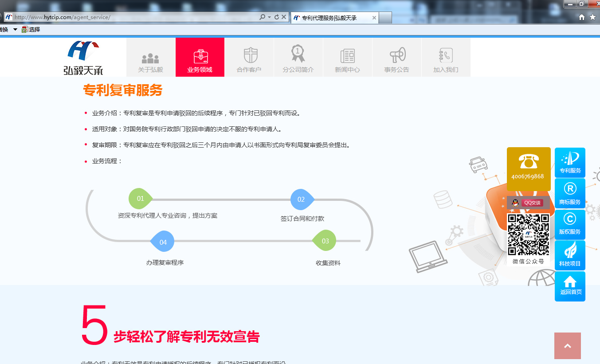The image size is (600, 364).
Task: Expand the address bar search dropdown arrow
Action: point(269,17)
